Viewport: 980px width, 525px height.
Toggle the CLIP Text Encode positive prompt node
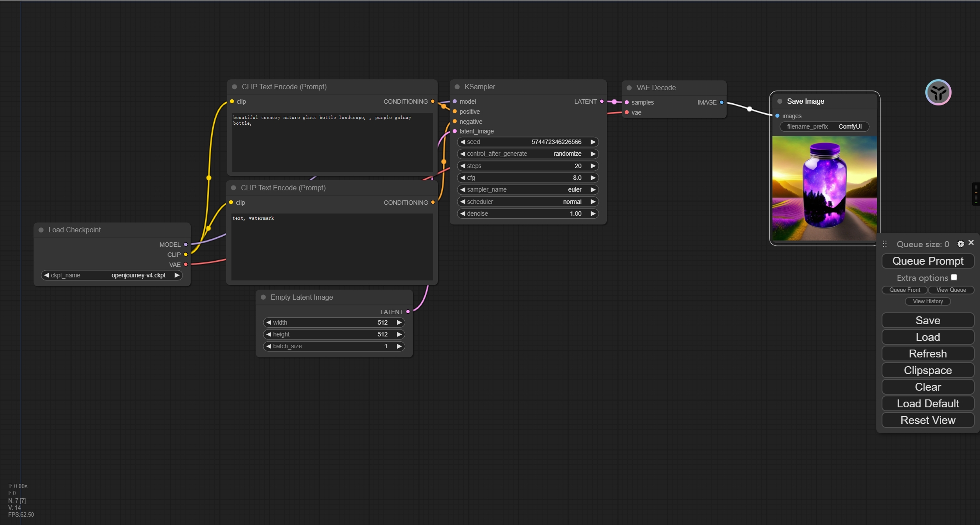(235, 86)
